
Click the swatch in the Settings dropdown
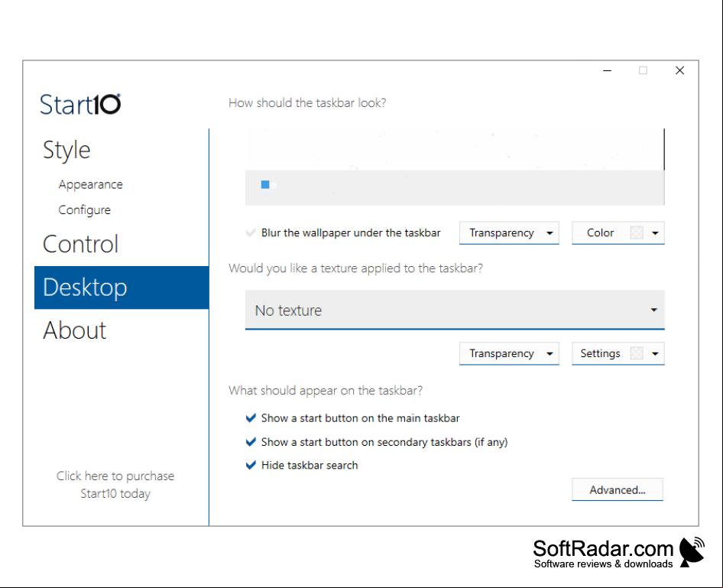[x=637, y=354]
